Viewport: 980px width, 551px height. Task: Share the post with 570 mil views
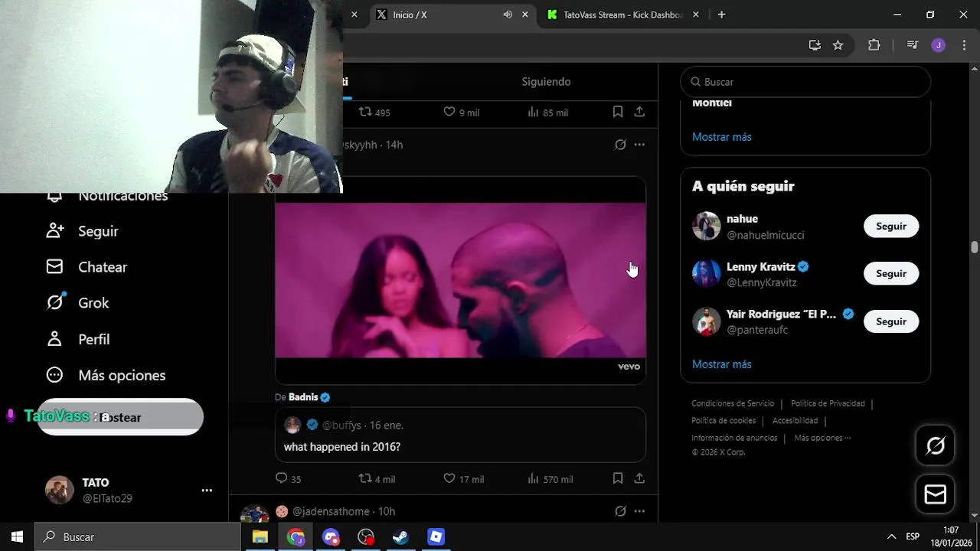(639, 478)
